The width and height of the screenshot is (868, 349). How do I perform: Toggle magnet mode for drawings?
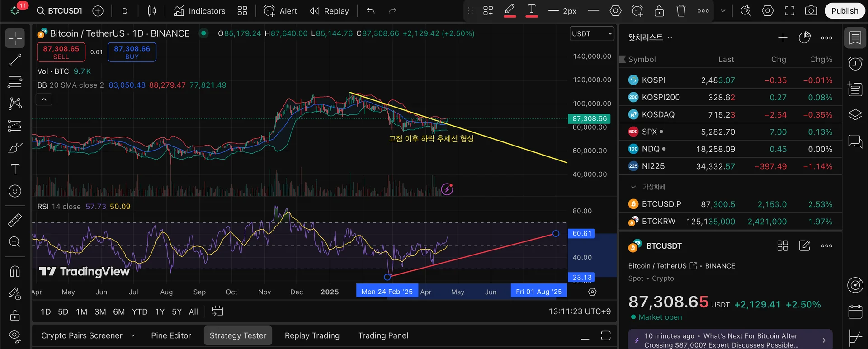click(x=15, y=271)
